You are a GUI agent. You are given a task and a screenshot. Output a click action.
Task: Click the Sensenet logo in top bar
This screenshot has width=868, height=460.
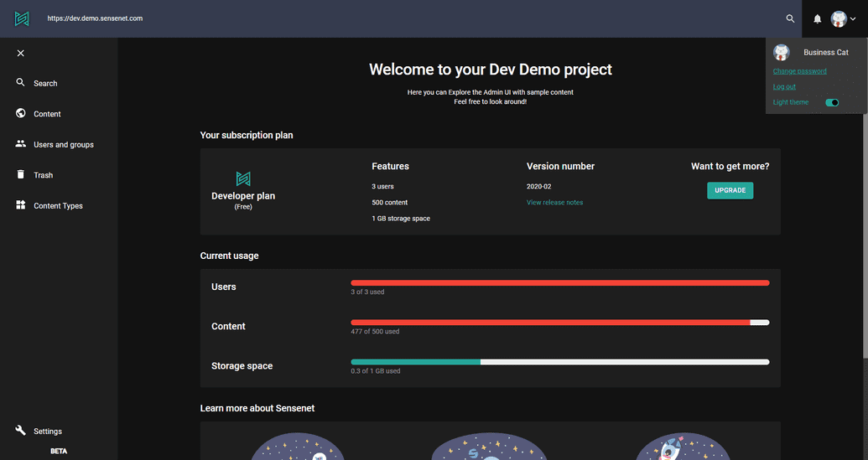coord(22,18)
